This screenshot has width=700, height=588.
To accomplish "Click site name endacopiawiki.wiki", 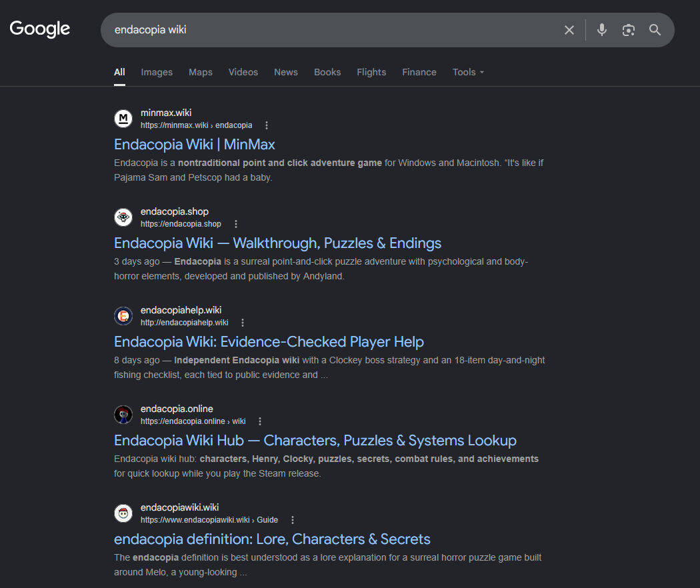I will pos(179,507).
